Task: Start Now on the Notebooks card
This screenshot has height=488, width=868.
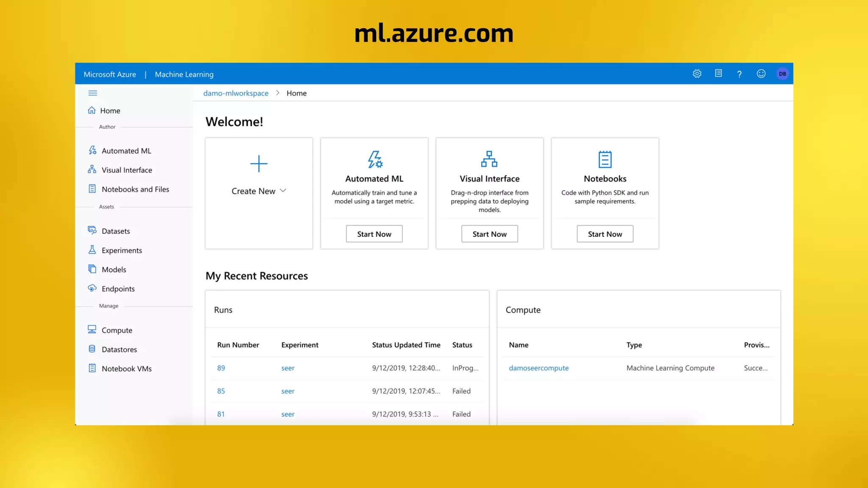Action: [x=605, y=234]
